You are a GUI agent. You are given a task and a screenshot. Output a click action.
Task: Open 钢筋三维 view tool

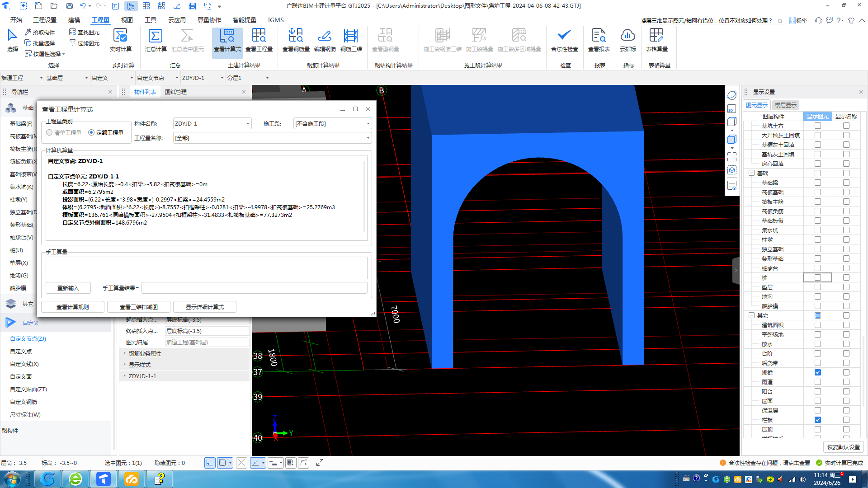[351, 40]
